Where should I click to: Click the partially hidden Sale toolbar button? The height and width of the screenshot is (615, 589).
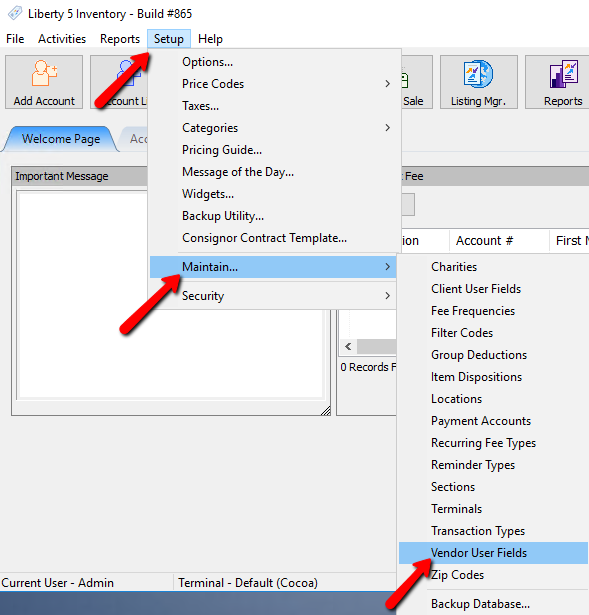tap(416, 82)
